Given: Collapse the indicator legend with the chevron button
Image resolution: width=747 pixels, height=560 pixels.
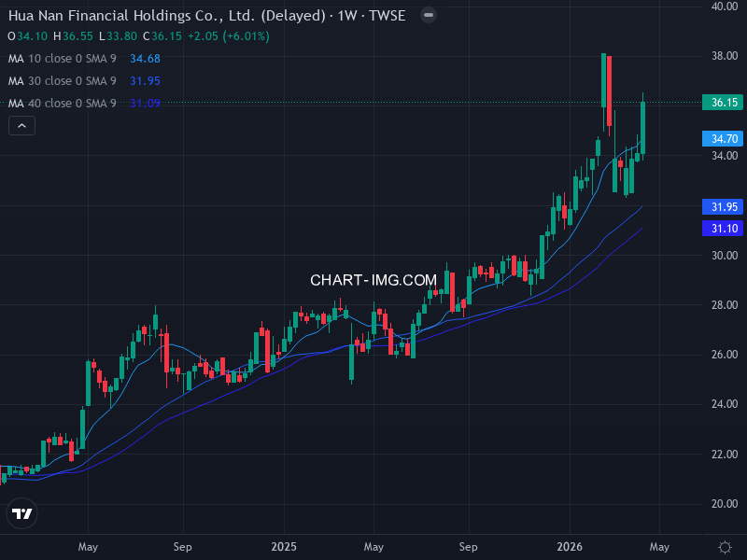Looking at the screenshot, I should tap(21, 126).
